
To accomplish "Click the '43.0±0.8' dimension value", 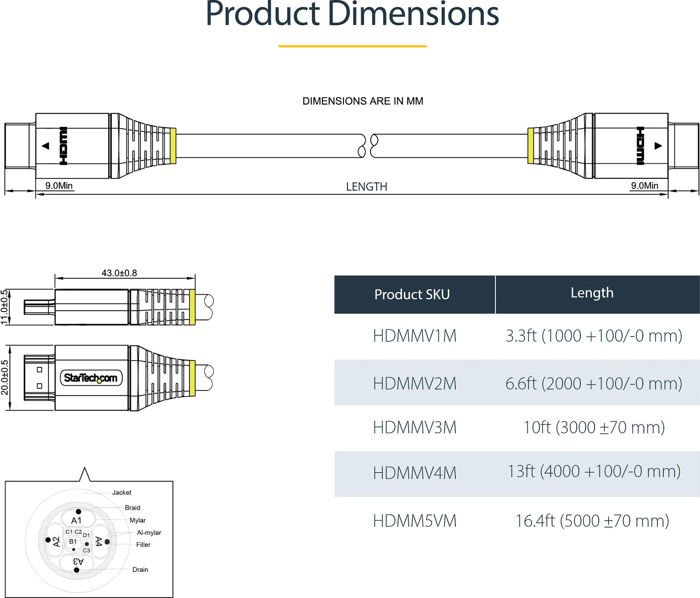I will 119,273.
